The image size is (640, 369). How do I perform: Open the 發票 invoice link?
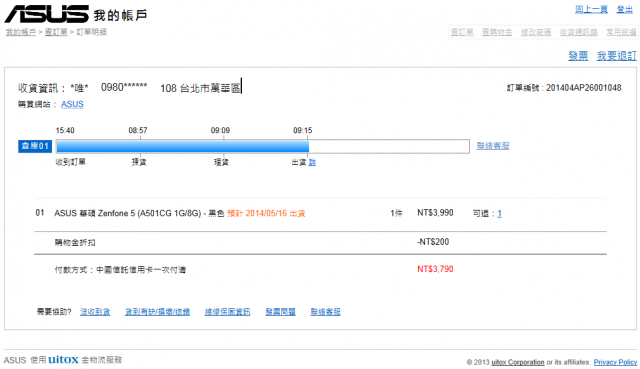tap(578, 56)
